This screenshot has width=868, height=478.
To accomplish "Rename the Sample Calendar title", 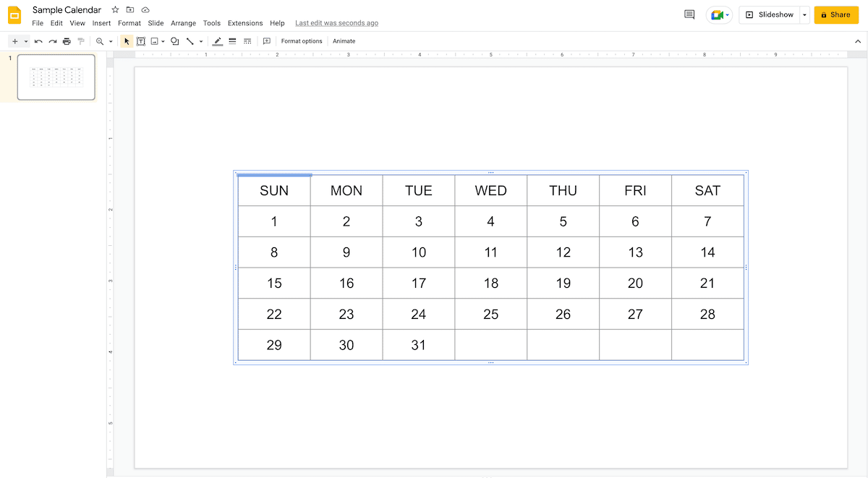I will pyautogui.click(x=67, y=10).
